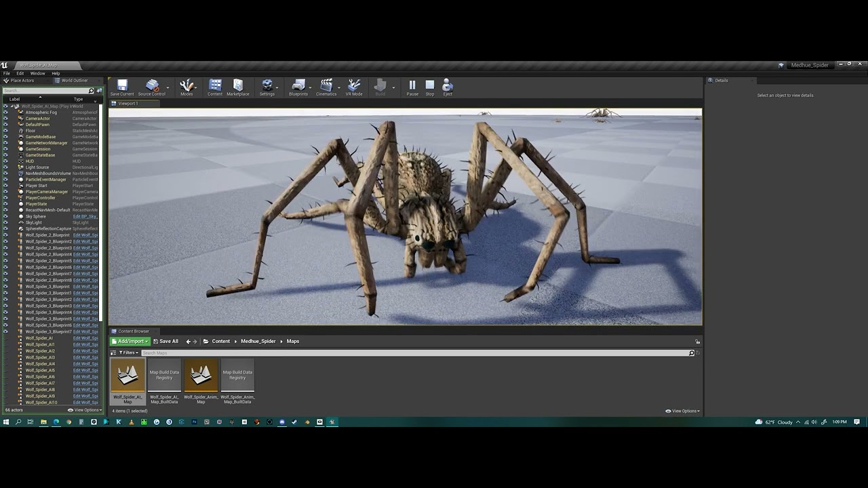Open World Outliner View Options dropdown
The image size is (868, 488).
click(x=85, y=410)
